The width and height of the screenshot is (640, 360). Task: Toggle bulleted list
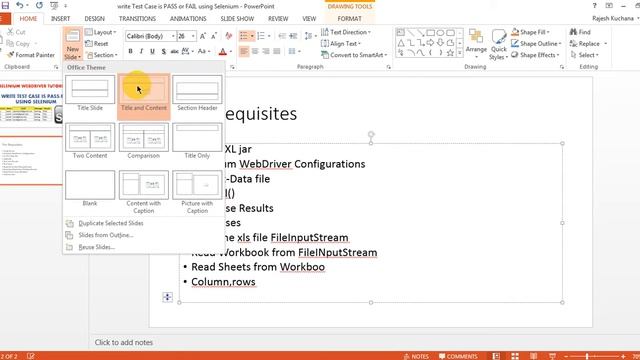tap(244, 36)
